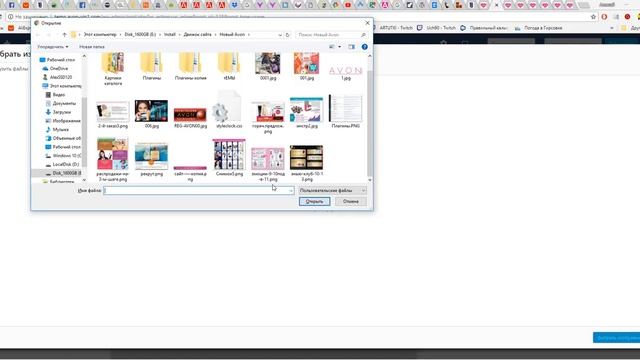
Task: Open the Пользовательские файлы file type dropdown
Action: [x=332, y=191]
